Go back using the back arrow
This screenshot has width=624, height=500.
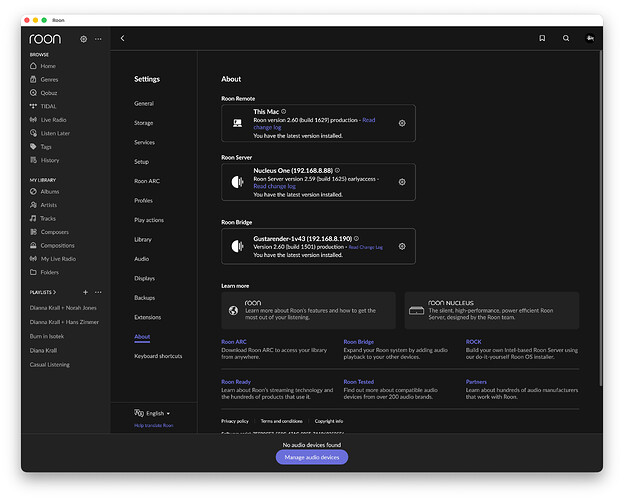[123, 38]
